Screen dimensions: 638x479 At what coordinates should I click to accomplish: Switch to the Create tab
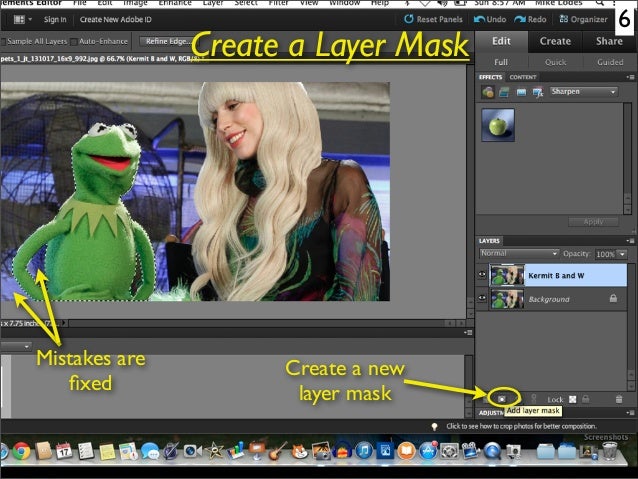point(555,41)
